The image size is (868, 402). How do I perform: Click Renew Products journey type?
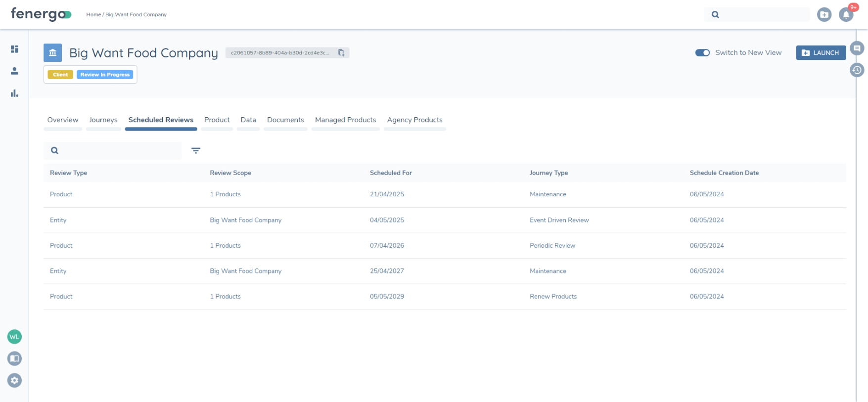[x=553, y=297]
